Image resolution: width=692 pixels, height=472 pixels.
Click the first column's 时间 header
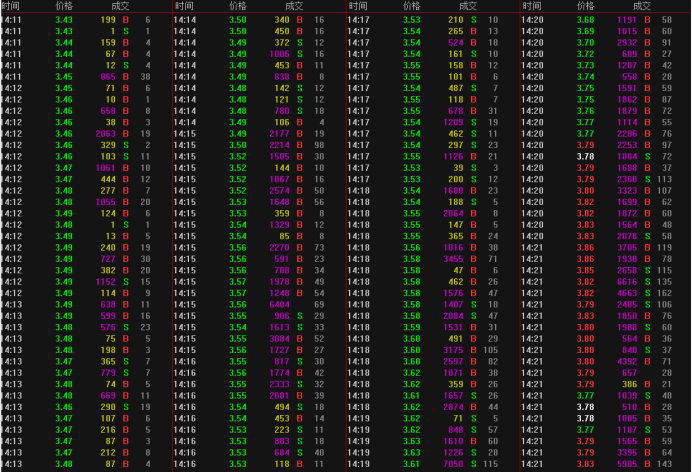tap(10, 6)
